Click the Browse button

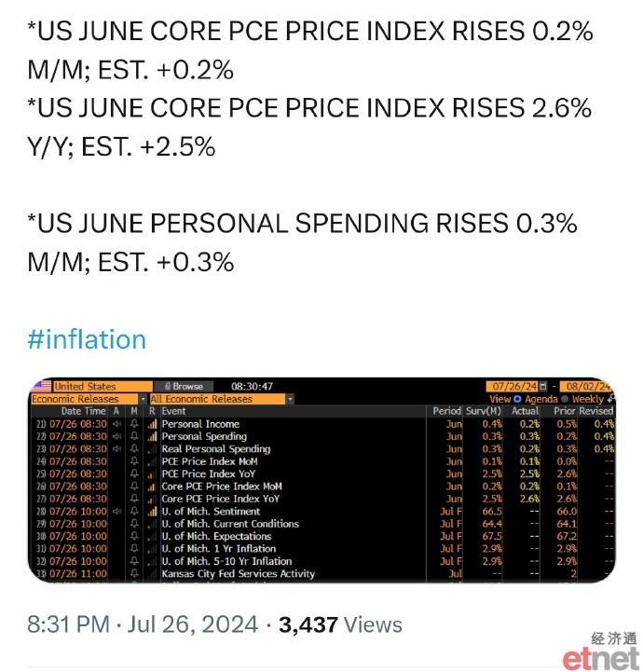click(185, 386)
